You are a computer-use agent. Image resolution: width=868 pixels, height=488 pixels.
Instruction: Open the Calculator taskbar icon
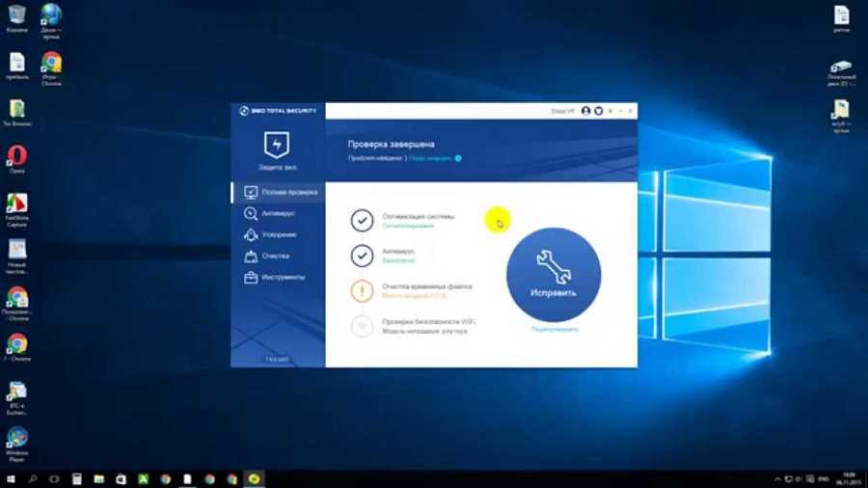(77, 479)
